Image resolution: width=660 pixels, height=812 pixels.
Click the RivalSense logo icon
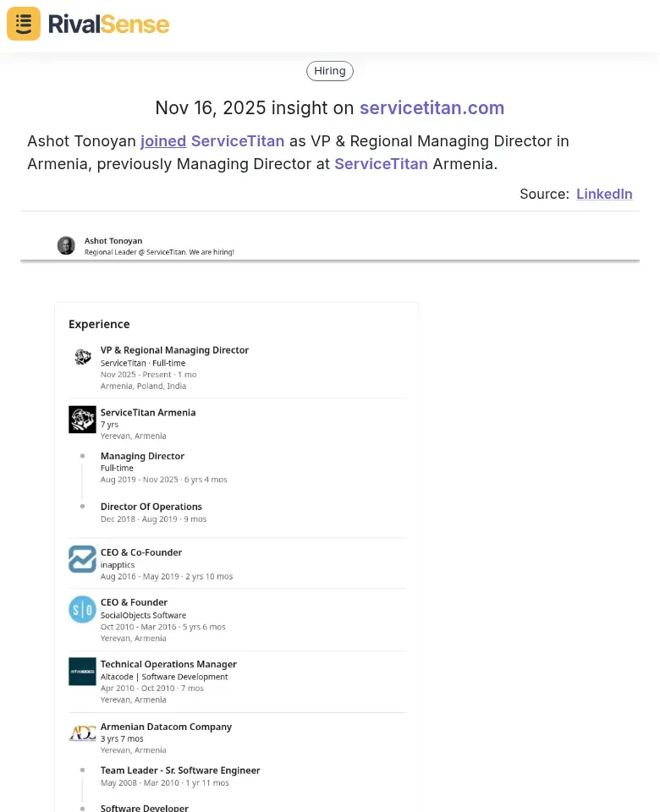click(x=24, y=24)
